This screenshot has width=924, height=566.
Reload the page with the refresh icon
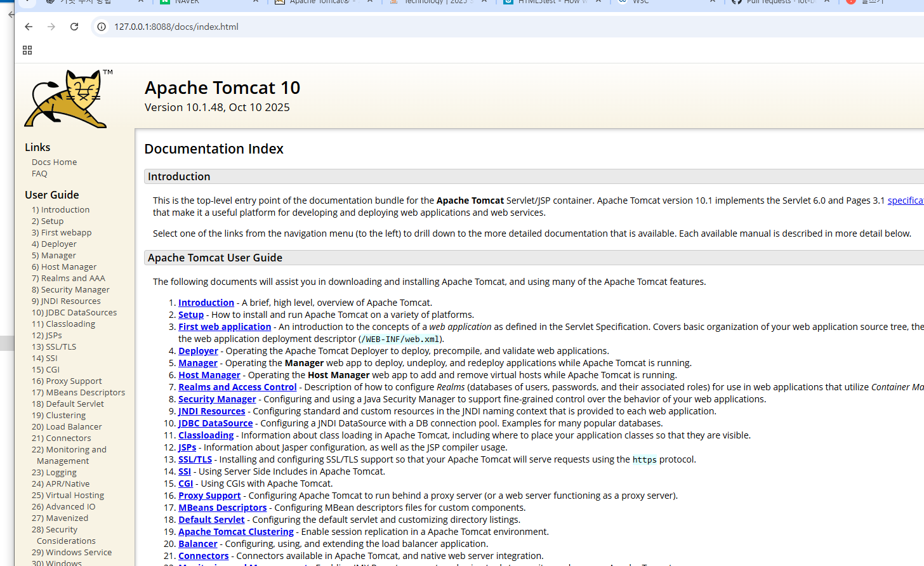(74, 27)
